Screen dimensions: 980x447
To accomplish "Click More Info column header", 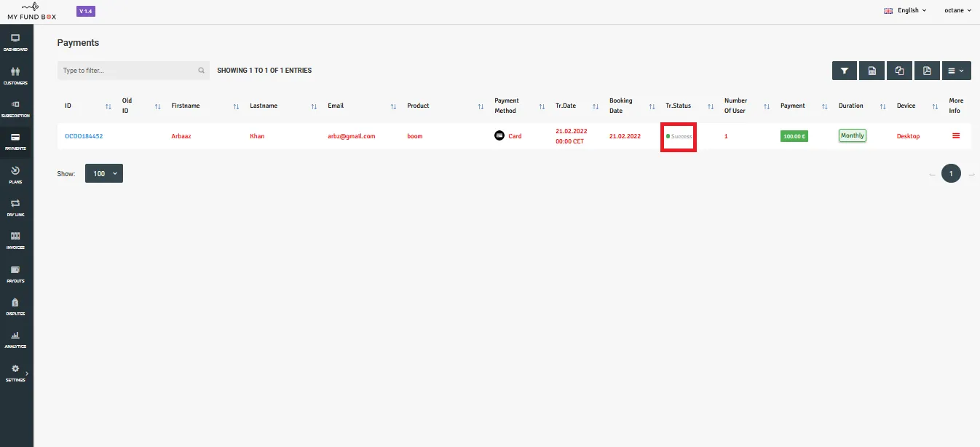I will pyautogui.click(x=956, y=106).
